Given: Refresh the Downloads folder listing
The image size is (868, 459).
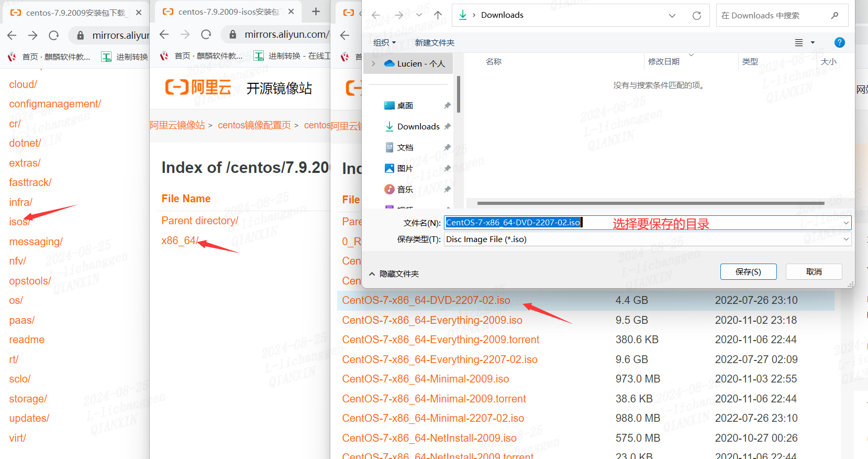Looking at the screenshot, I should [696, 16].
